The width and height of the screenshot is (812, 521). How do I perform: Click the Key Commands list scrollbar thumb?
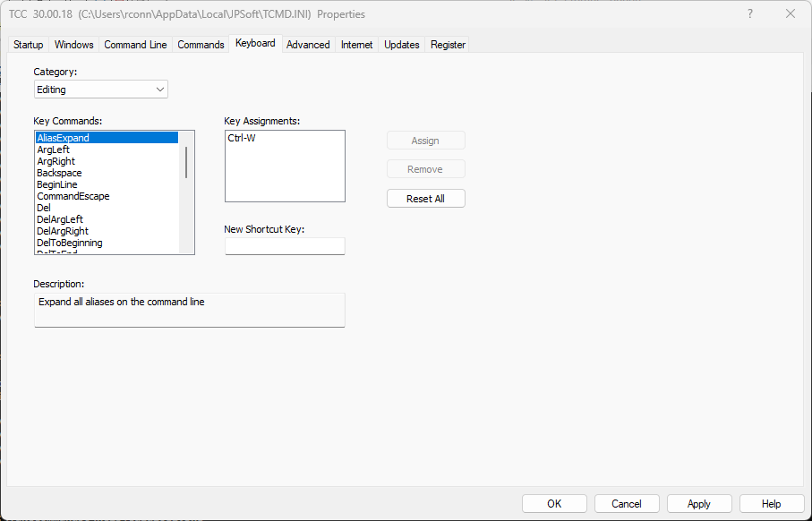click(186, 162)
